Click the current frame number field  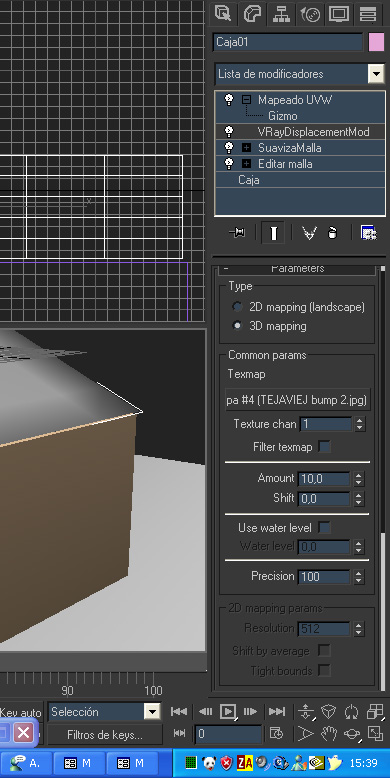(x=228, y=734)
